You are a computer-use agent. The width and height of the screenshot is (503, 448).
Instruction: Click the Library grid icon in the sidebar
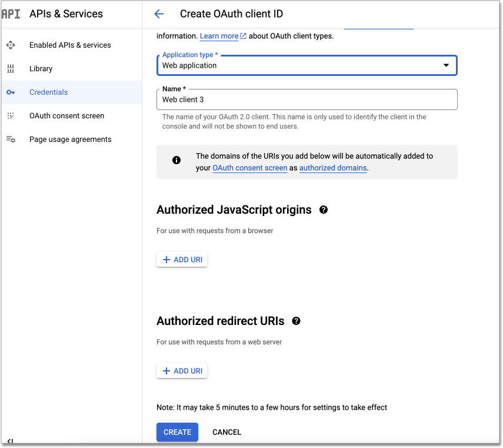point(10,68)
